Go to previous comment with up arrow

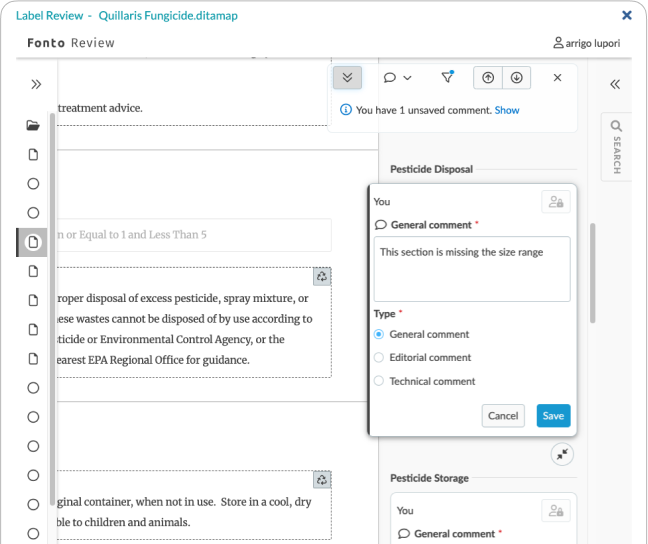(488, 78)
